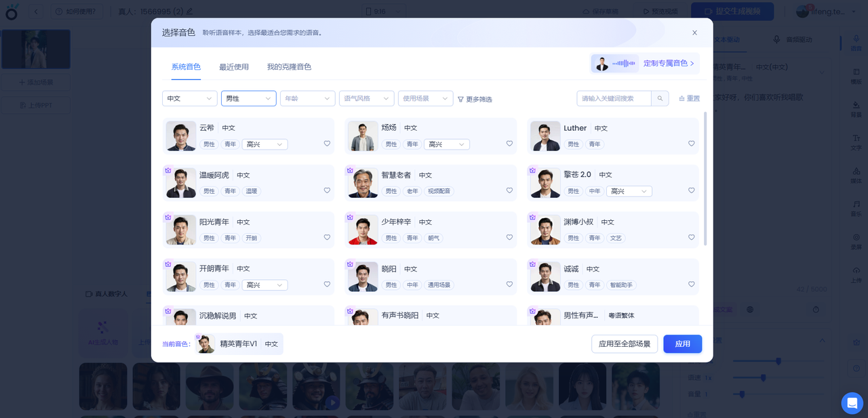Open the more filters funnel icon
868x418 pixels.
coord(461,100)
